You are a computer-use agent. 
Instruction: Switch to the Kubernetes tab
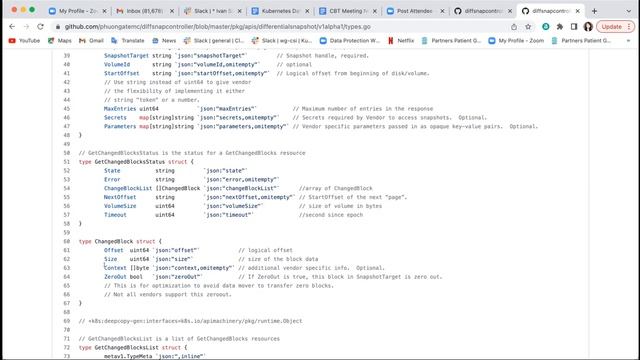click(x=279, y=11)
